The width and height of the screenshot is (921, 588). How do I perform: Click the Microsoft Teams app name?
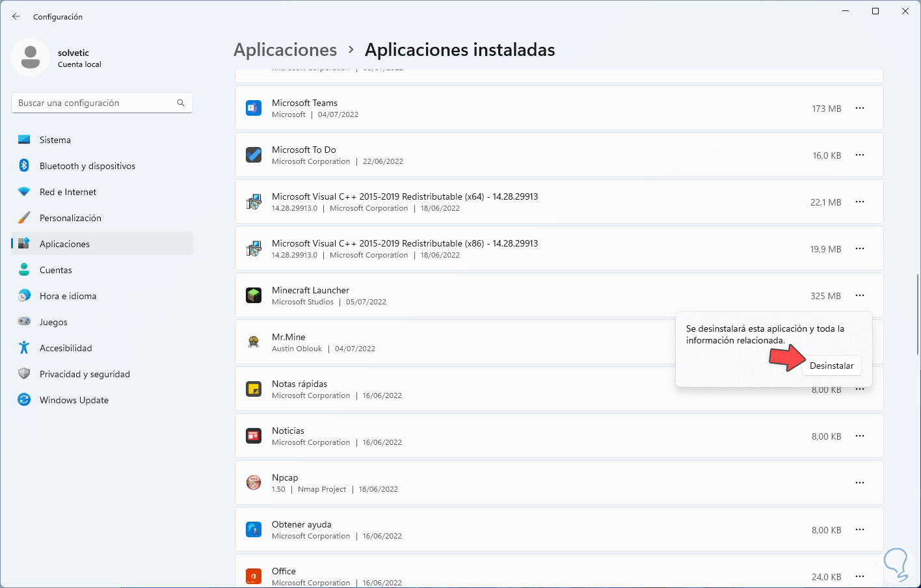click(304, 103)
